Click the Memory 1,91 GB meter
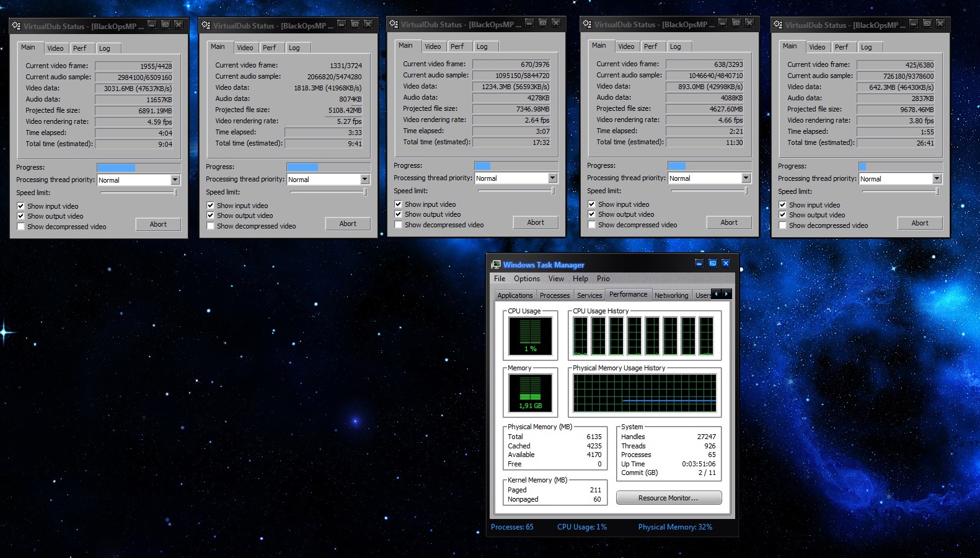 coord(530,392)
